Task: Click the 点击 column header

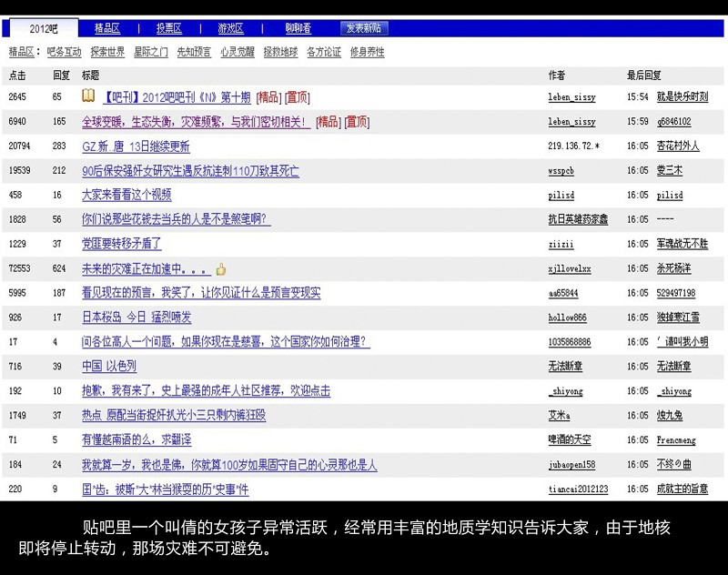Action: tap(17, 76)
